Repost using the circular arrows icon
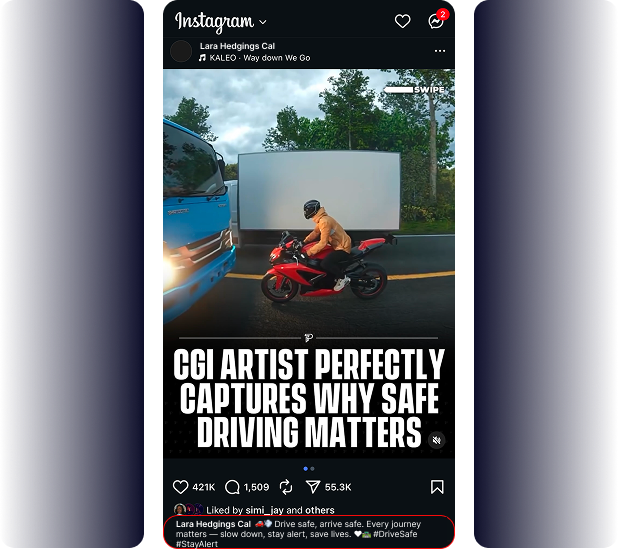 (286, 487)
